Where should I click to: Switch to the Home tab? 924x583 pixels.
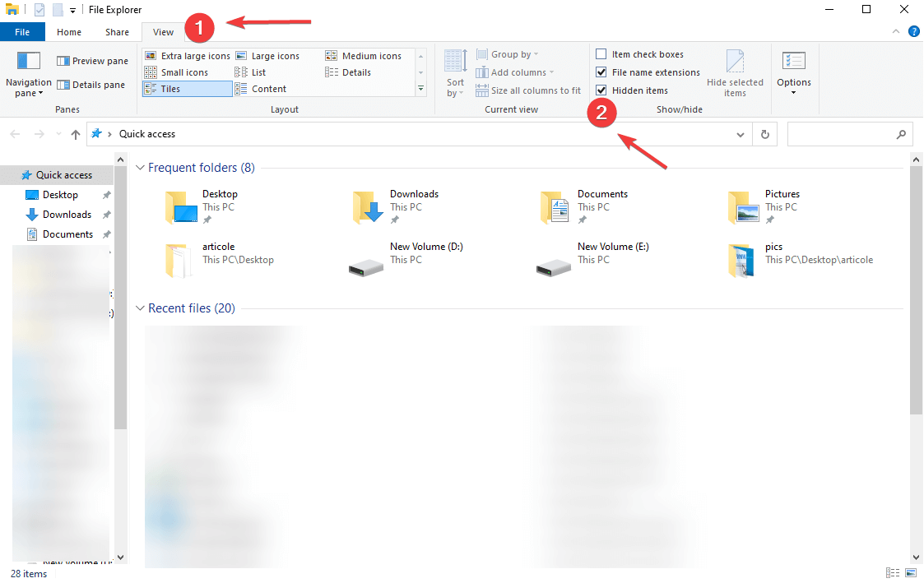click(x=69, y=32)
